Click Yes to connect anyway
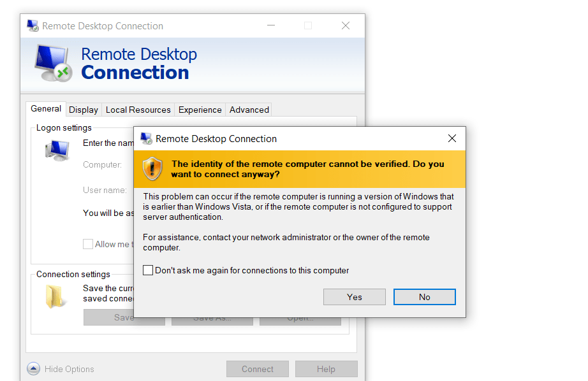The image size is (588, 381). [x=355, y=297]
